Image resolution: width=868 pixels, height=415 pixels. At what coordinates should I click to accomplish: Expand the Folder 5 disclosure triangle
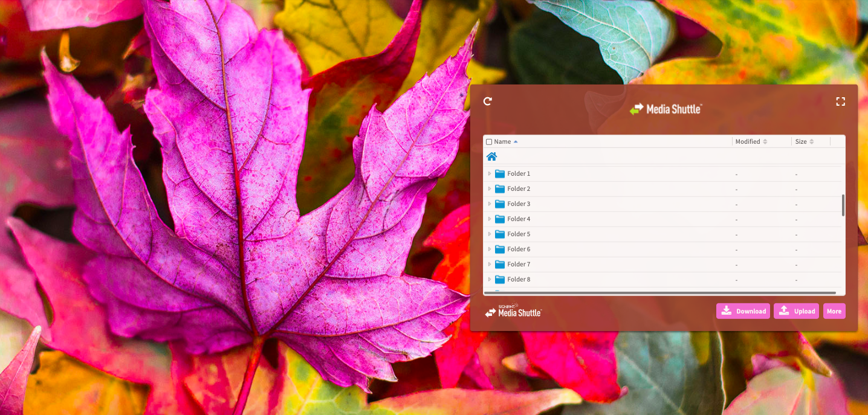490,234
